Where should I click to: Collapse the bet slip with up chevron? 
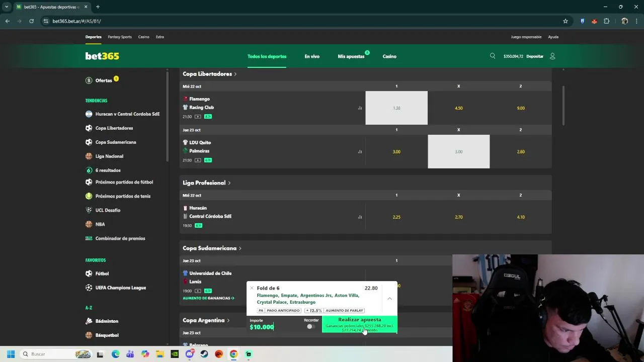[x=389, y=299]
